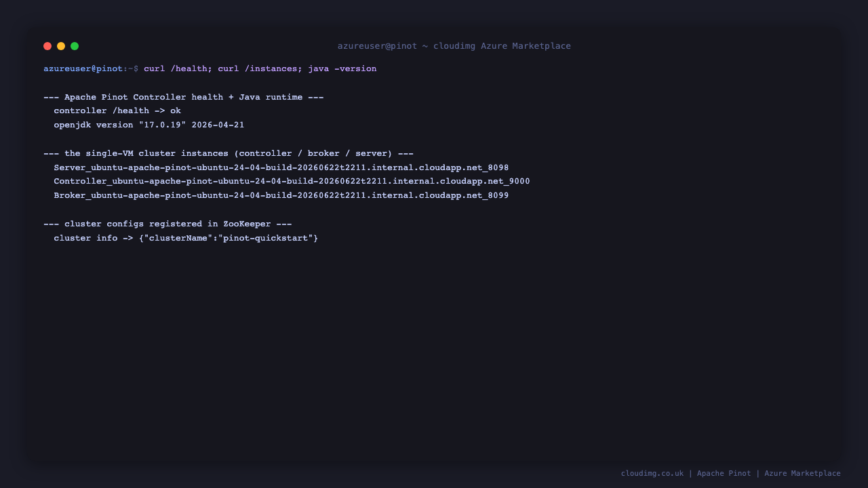Click the Apache Pinot Controller health heading
This screenshot has height=488, width=868.
click(184, 97)
